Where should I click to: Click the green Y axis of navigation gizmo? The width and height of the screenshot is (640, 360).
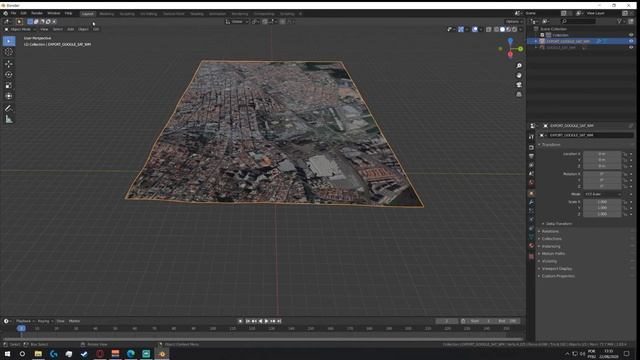(520, 49)
